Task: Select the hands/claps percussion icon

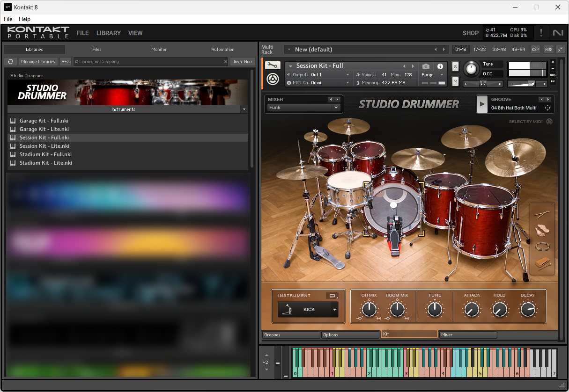Action: (x=542, y=231)
